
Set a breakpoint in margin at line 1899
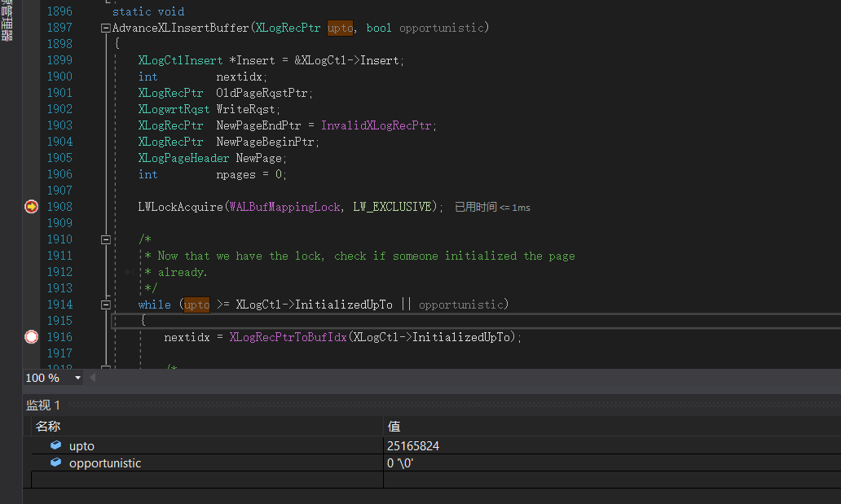pos(30,59)
